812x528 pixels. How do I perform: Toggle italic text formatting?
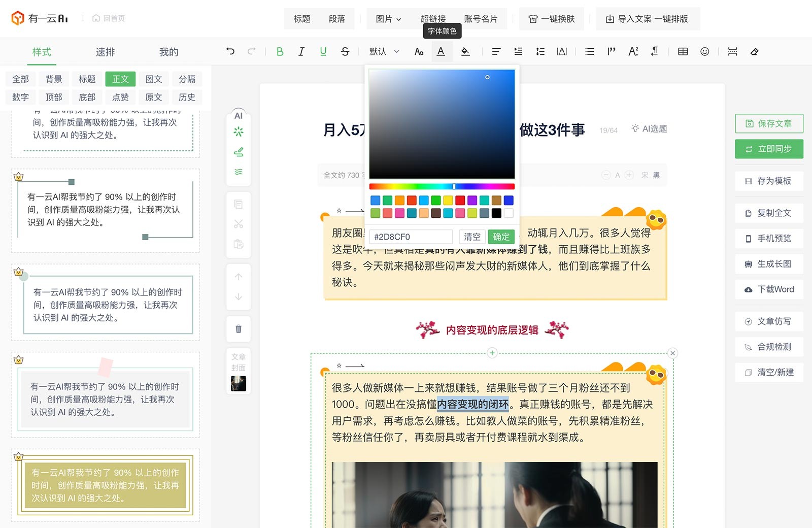[301, 51]
